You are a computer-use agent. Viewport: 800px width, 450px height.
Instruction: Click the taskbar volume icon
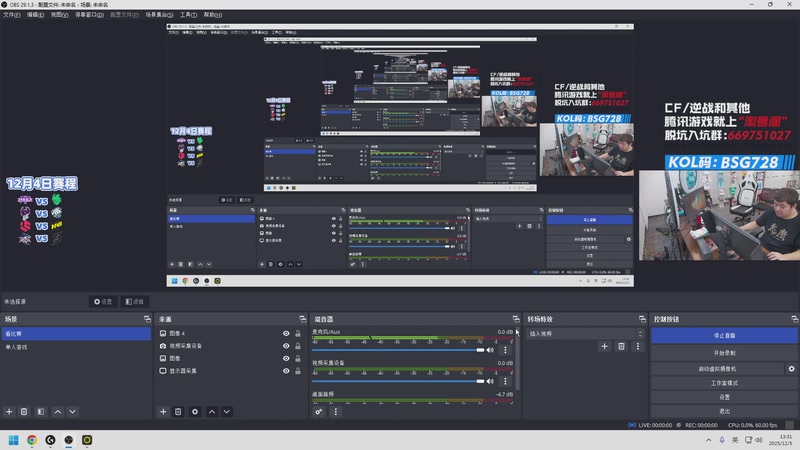tap(759, 440)
